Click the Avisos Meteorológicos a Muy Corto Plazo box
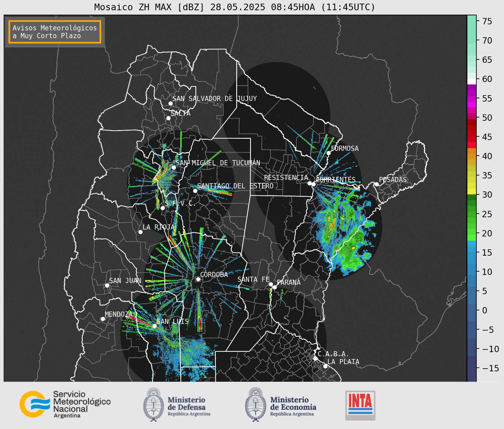Screen dimensions: 504x429 55,32
